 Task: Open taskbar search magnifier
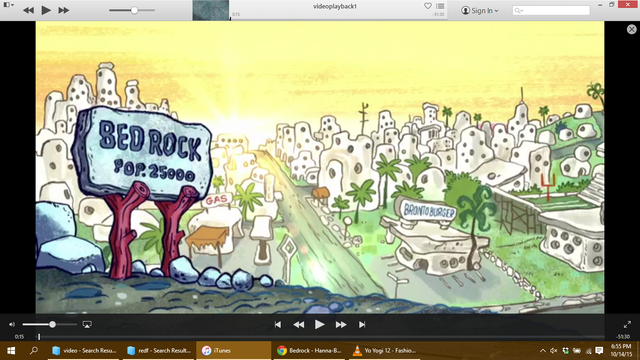coord(34,351)
